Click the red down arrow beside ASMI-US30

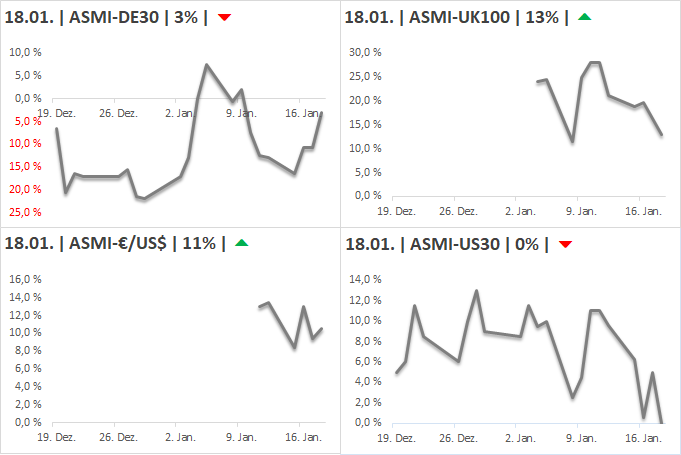pyautogui.click(x=565, y=244)
